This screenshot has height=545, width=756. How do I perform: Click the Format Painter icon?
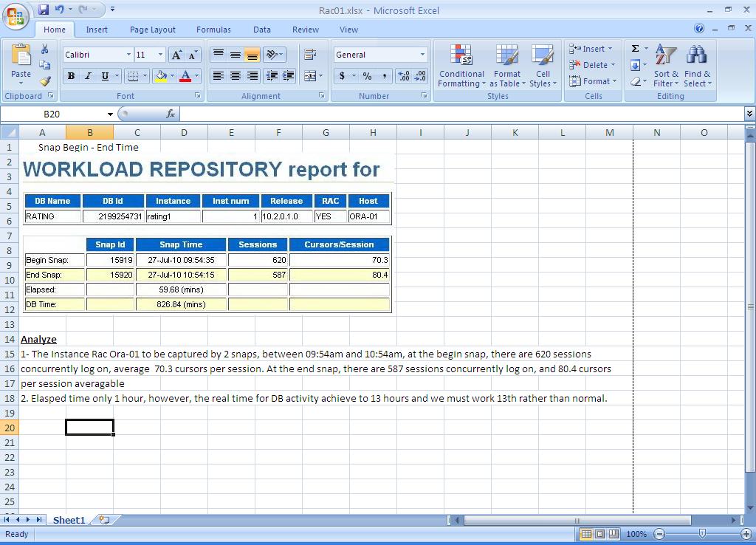click(45, 81)
